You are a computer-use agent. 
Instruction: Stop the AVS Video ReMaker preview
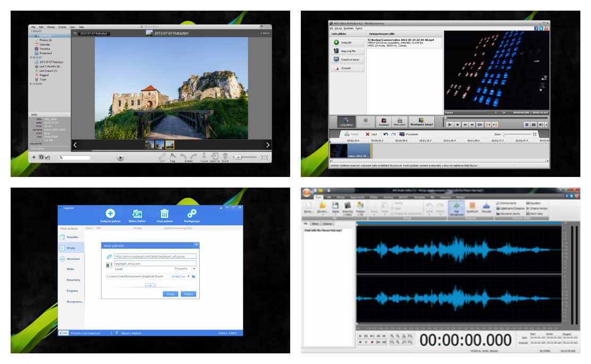(x=458, y=124)
